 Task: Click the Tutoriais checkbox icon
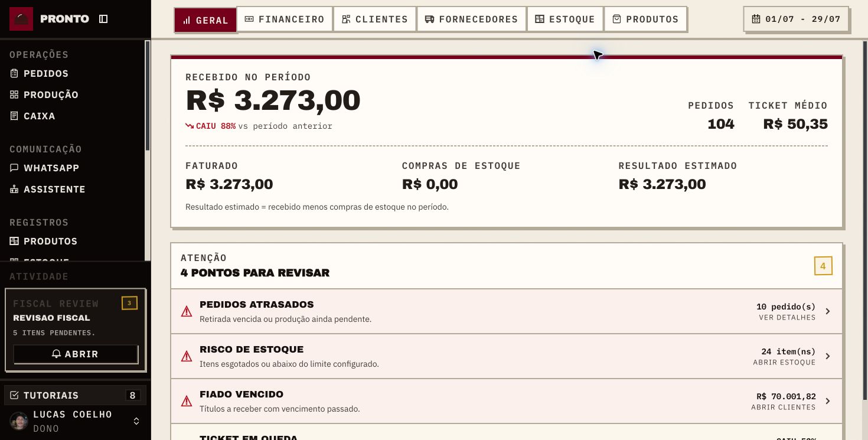(15, 395)
